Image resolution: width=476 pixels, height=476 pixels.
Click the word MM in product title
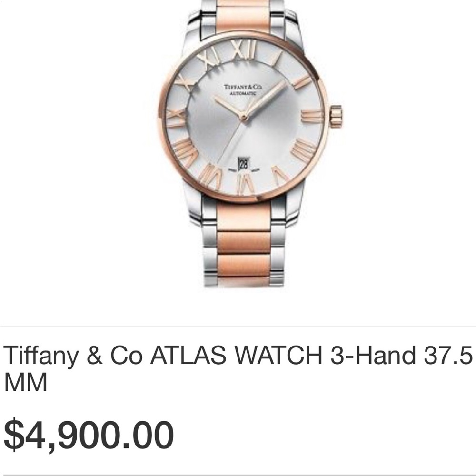tap(26, 382)
